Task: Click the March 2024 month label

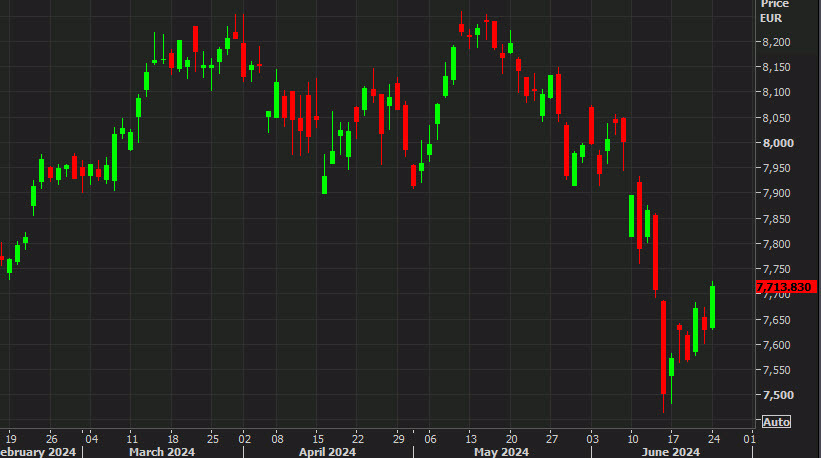Action: coord(162,452)
